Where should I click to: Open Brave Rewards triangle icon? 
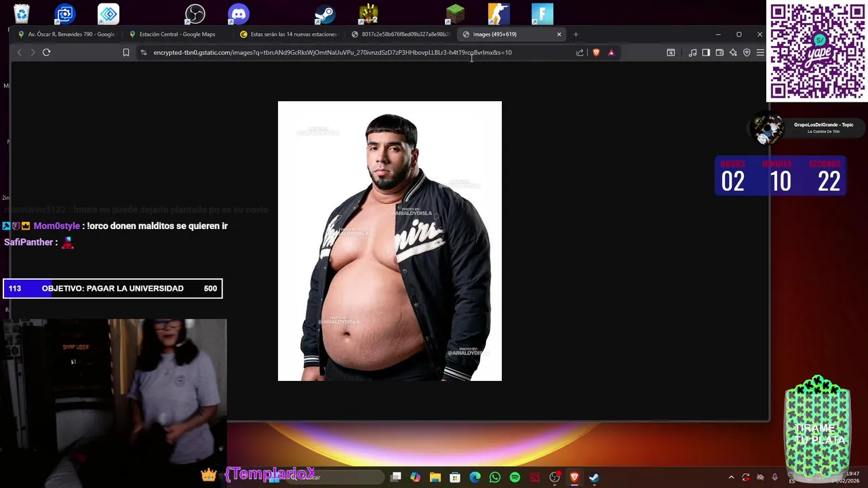pos(611,52)
